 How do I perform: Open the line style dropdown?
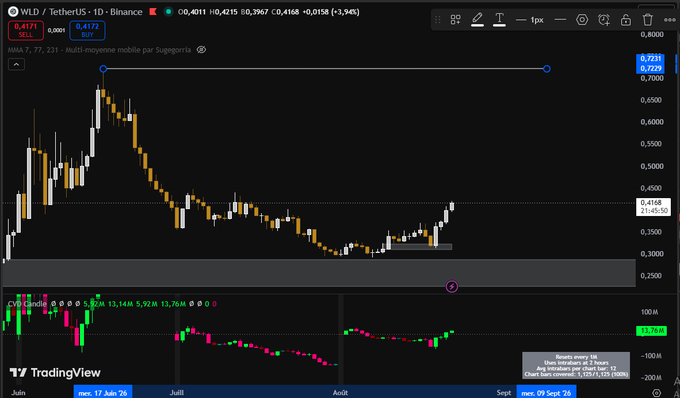(560, 20)
